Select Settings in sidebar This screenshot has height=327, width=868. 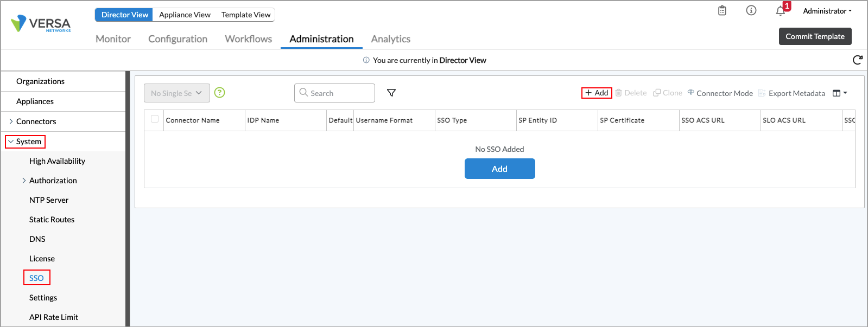(43, 298)
